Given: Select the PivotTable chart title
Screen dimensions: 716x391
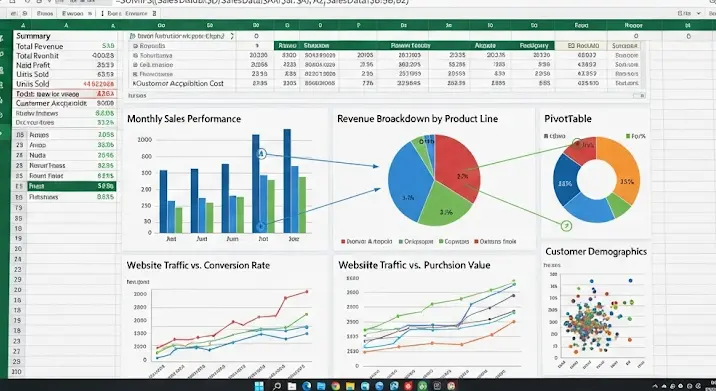Looking at the screenshot, I should pos(568,119).
